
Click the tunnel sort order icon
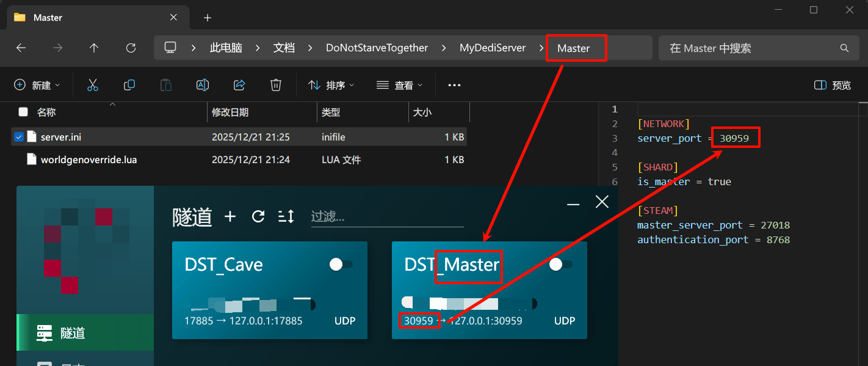286,216
